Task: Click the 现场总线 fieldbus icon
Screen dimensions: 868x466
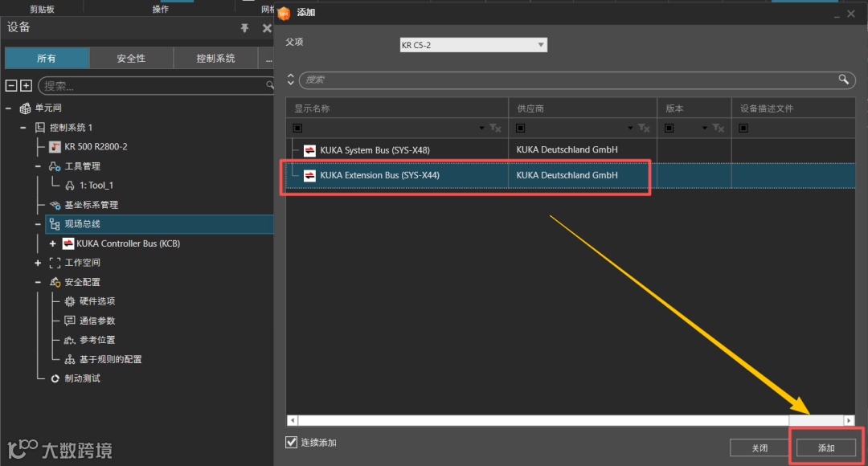Action: pyautogui.click(x=55, y=224)
